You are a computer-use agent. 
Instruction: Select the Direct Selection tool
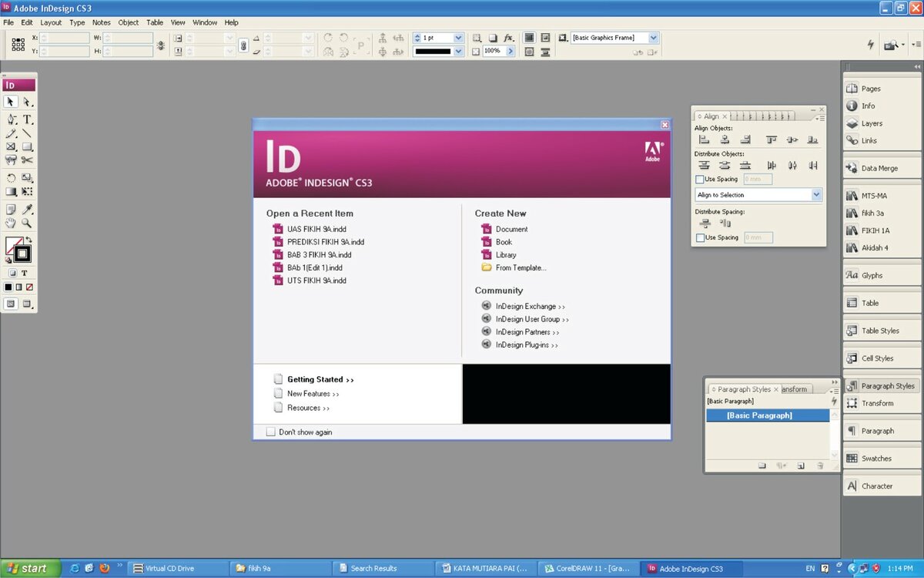[x=27, y=102]
